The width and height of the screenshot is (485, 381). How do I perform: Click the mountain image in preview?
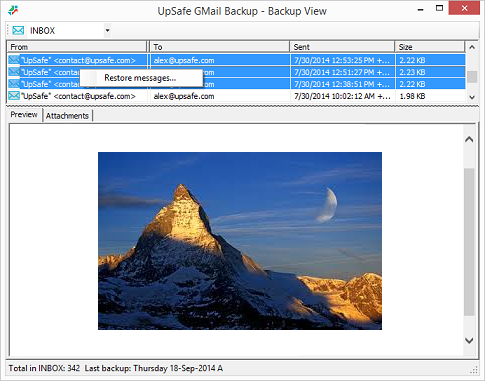[240, 241]
